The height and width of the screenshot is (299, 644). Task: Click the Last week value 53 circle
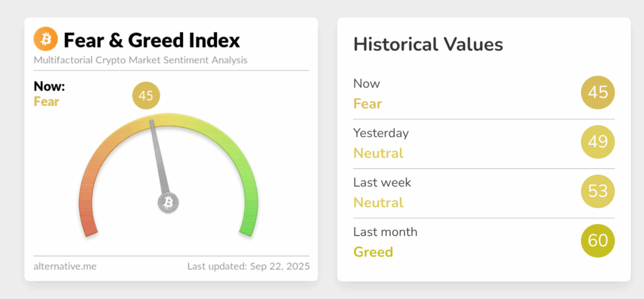597,191
